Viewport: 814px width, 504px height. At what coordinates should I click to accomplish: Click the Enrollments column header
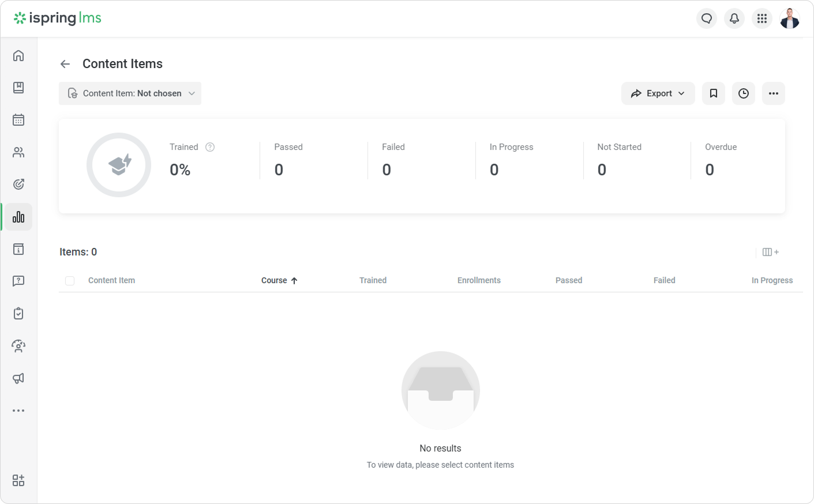tap(479, 280)
